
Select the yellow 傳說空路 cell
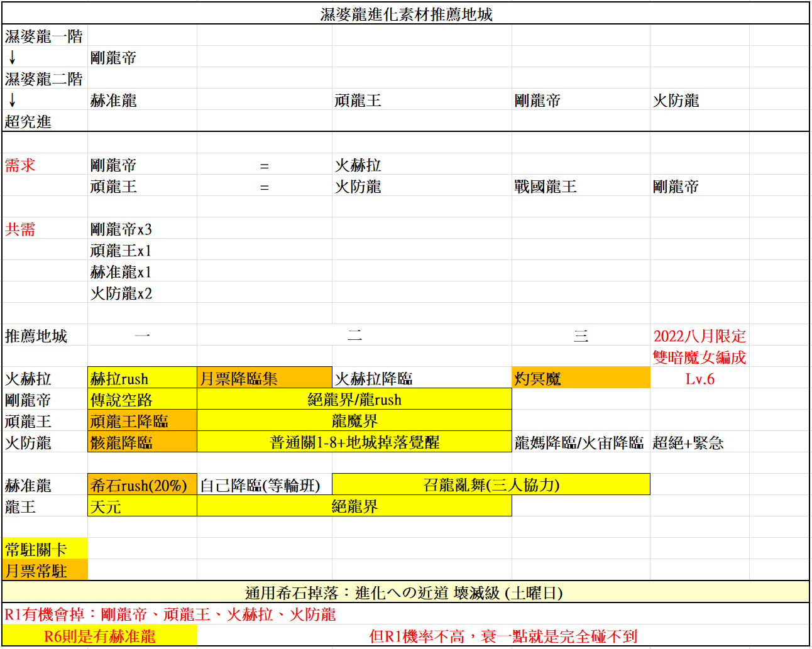click(x=142, y=400)
